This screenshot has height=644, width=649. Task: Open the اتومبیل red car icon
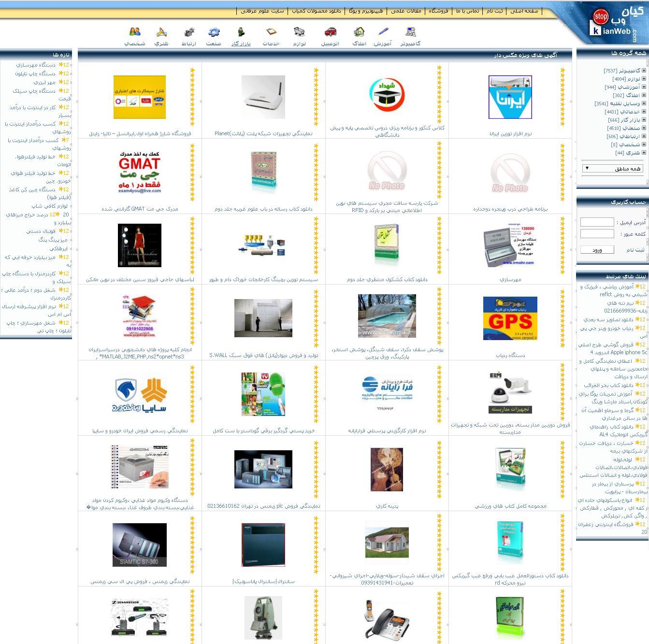331,32
